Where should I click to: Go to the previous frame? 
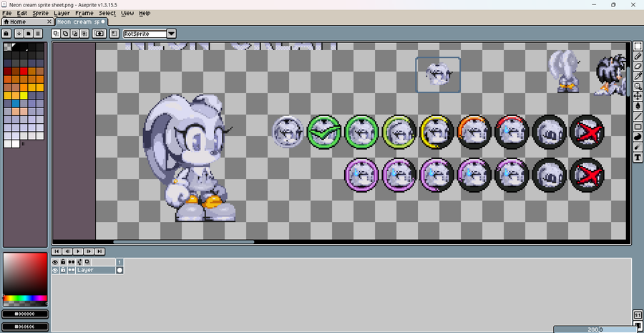(67, 251)
